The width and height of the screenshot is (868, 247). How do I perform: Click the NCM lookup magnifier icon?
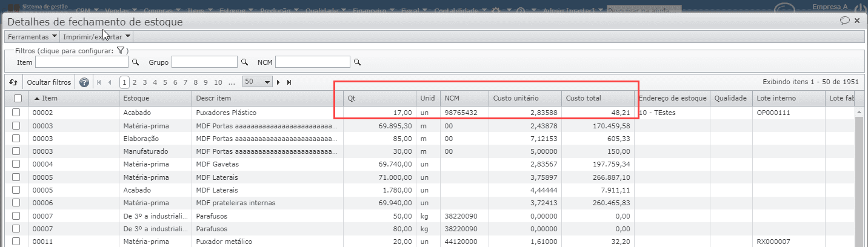tap(358, 62)
